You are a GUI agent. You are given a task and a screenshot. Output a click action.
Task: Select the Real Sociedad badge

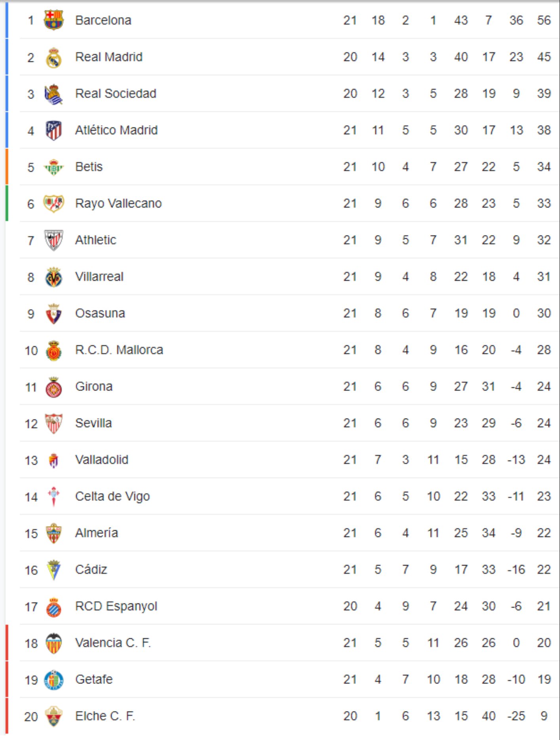pos(53,94)
